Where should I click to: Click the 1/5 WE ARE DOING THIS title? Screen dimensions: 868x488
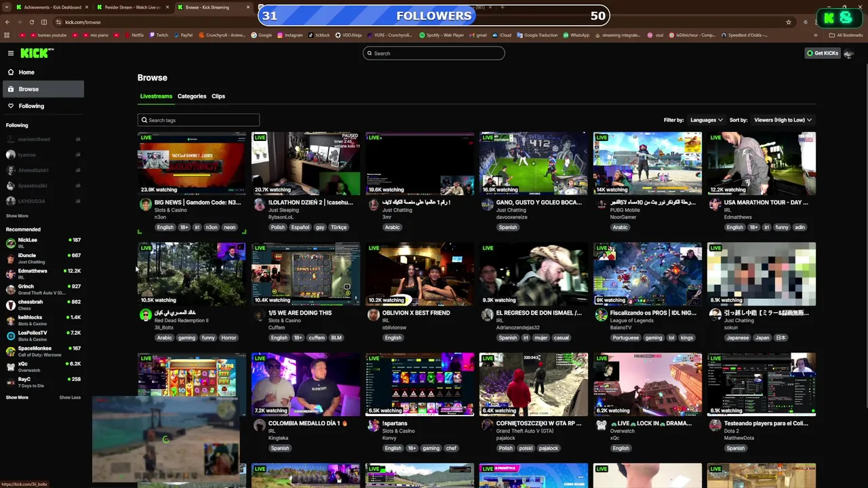[300, 313]
